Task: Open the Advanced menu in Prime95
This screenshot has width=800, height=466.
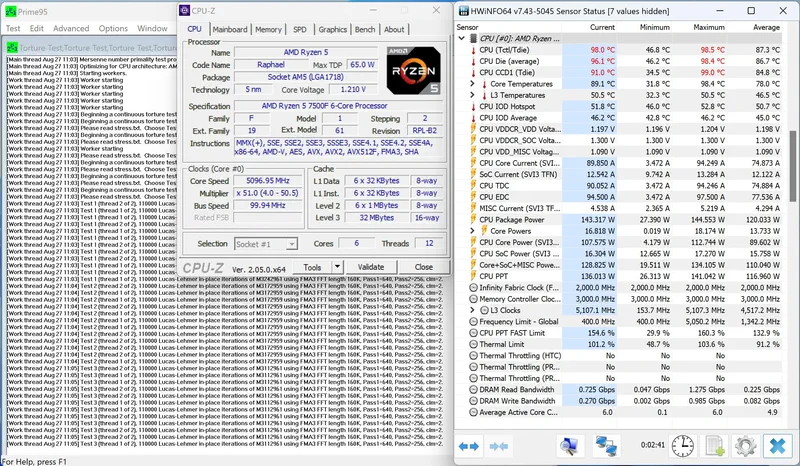Action: [x=71, y=29]
